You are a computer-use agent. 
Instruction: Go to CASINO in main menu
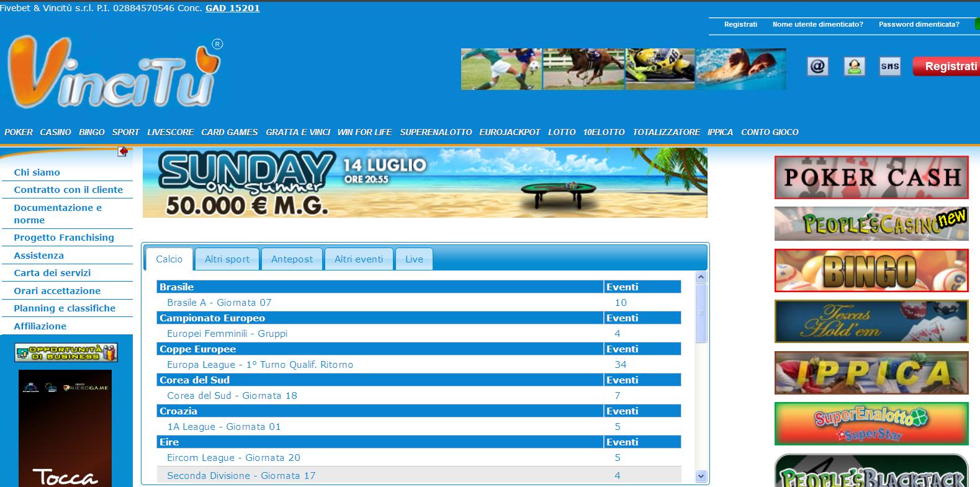(x=56, y=132)
